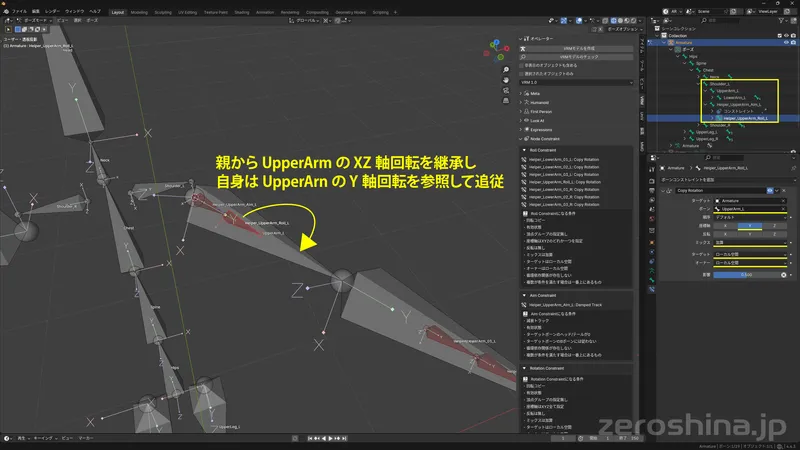The height and width of the screenshot is (450, 800).
Task: Toggle Copy Rotation constraint visibility eye
Action: pos(770,190)
